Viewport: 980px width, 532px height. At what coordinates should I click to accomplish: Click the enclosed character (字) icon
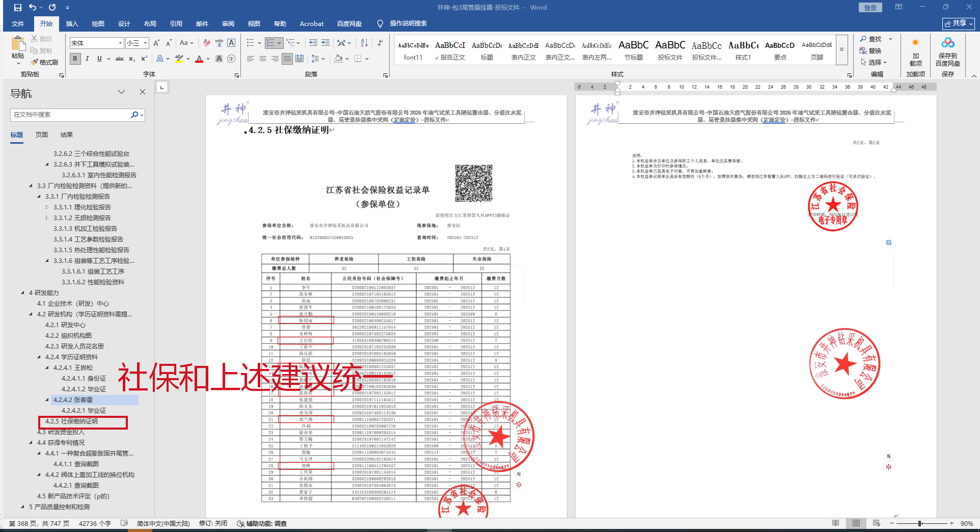[231, 59]
